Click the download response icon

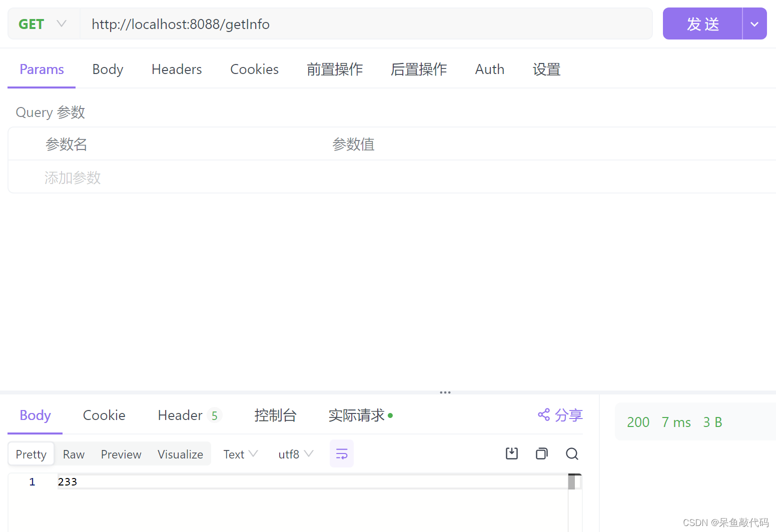tap(511, 453)
